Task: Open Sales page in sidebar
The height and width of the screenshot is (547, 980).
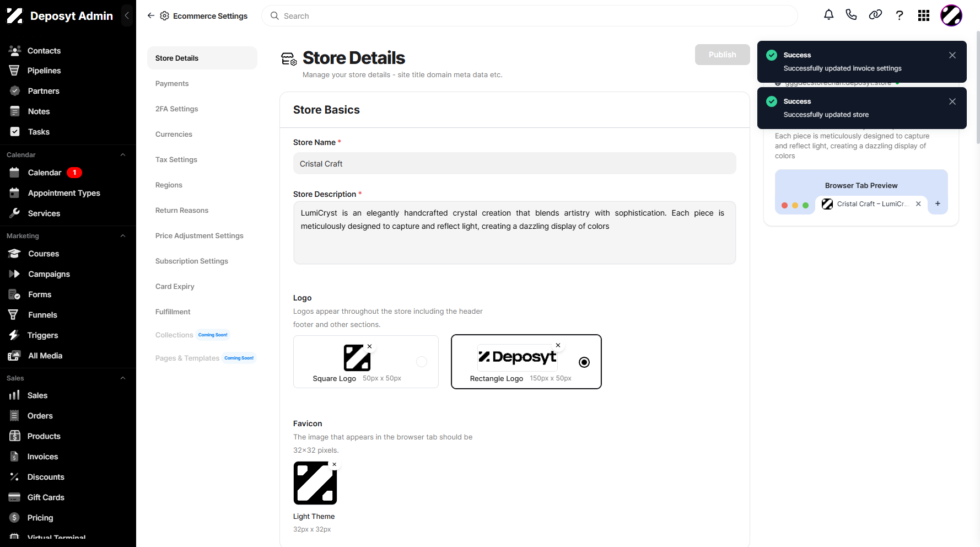Action: click(x=37, y=395)
